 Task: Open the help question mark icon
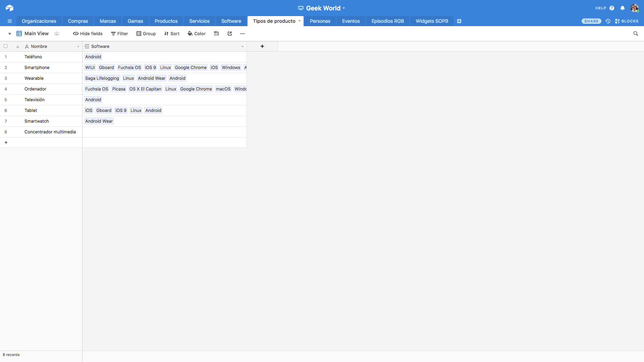[612, 8]
